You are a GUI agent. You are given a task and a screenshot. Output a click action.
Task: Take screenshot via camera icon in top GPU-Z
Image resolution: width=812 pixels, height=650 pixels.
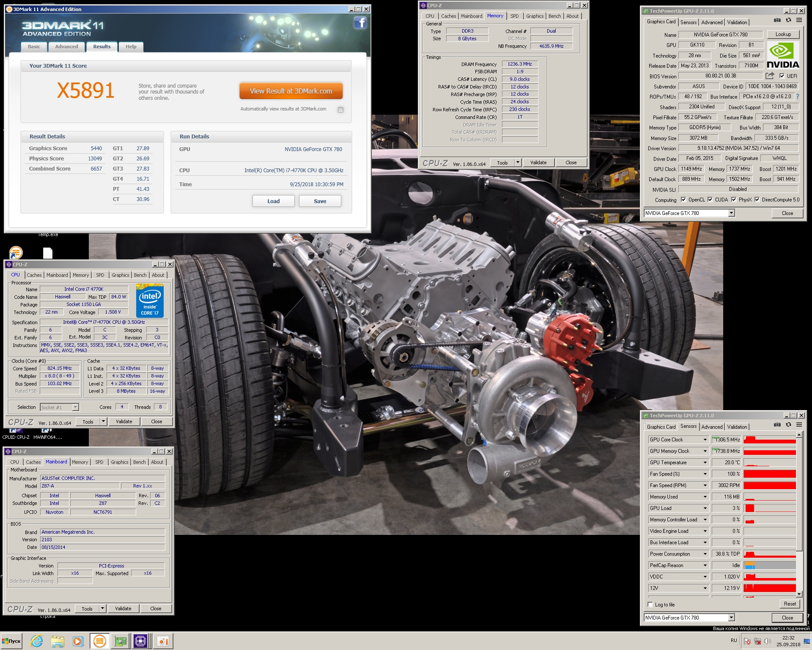click(777, 20)
